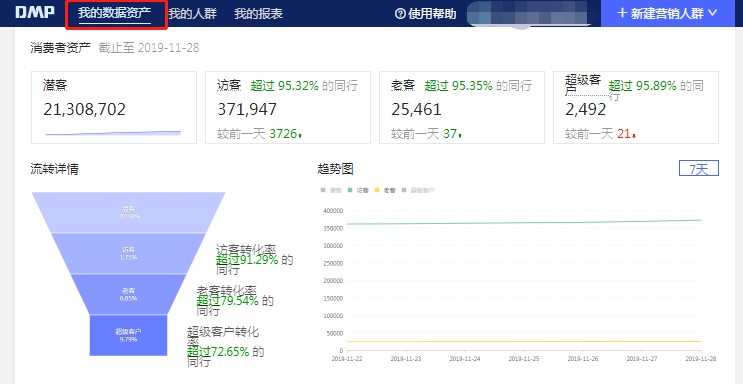743x384 pixels.
Task: Click 较前一天 3726 in 访客 card
Action: [260, 134]
